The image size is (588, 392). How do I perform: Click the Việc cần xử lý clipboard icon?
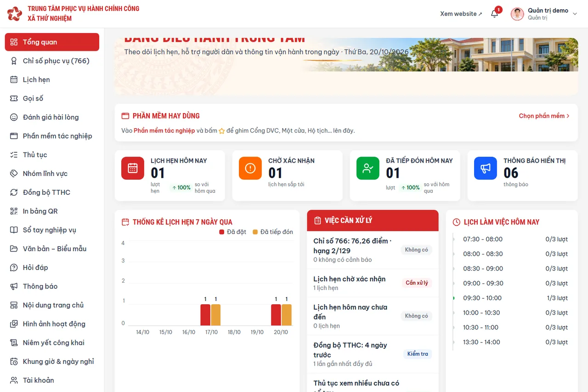(317, 221)
